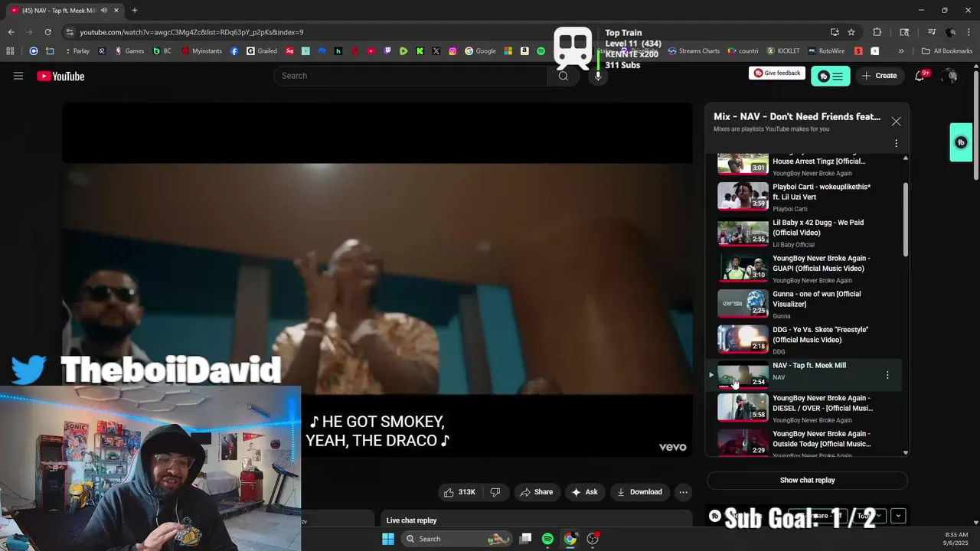The width and height of the screenshot is (980, 551).
Task: Click the Download button
Action: click(x=639, y=492)
